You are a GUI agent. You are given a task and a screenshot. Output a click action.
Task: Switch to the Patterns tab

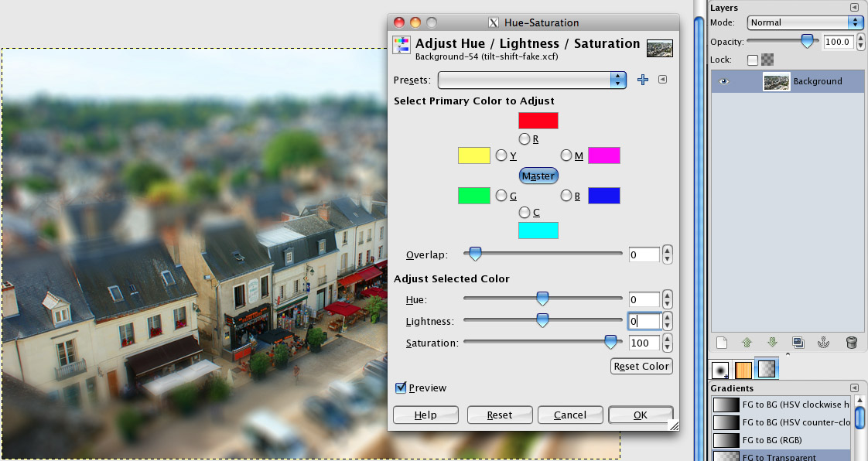click(743, 369)
